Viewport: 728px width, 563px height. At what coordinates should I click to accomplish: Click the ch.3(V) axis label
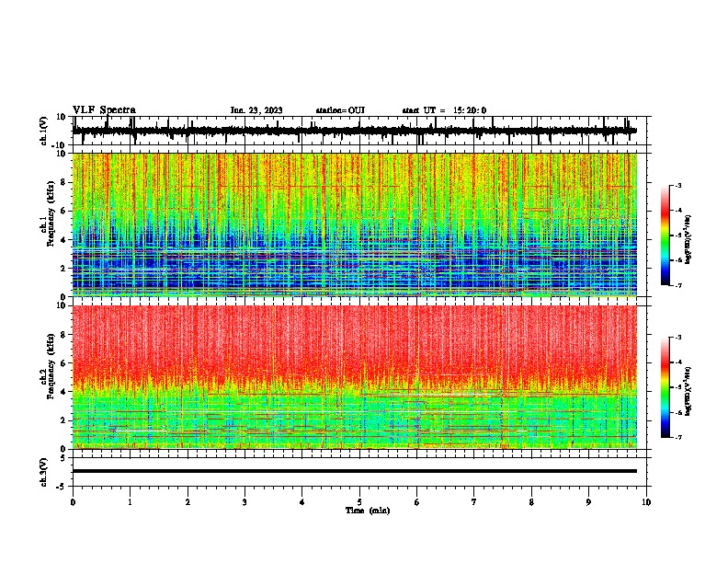click(x=44, y=472)
